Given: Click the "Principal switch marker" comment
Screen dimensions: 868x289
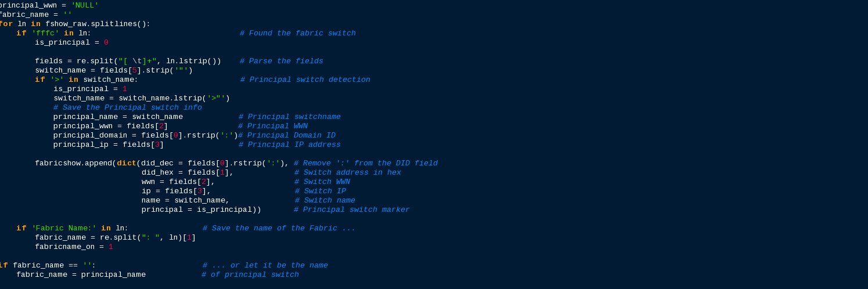Looking at the screenshot, I should 351,209.
